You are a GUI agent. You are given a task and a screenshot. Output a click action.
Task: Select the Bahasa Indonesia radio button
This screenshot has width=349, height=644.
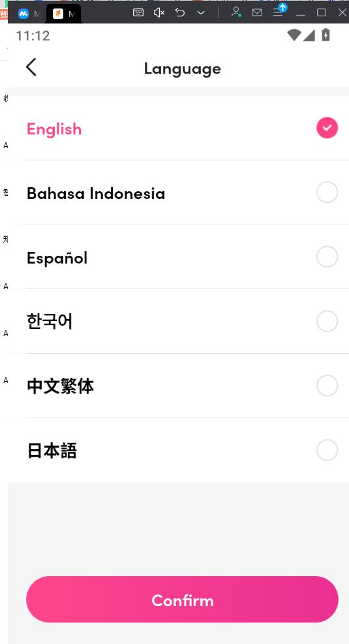pyautogui.click(x=327, y=192)
